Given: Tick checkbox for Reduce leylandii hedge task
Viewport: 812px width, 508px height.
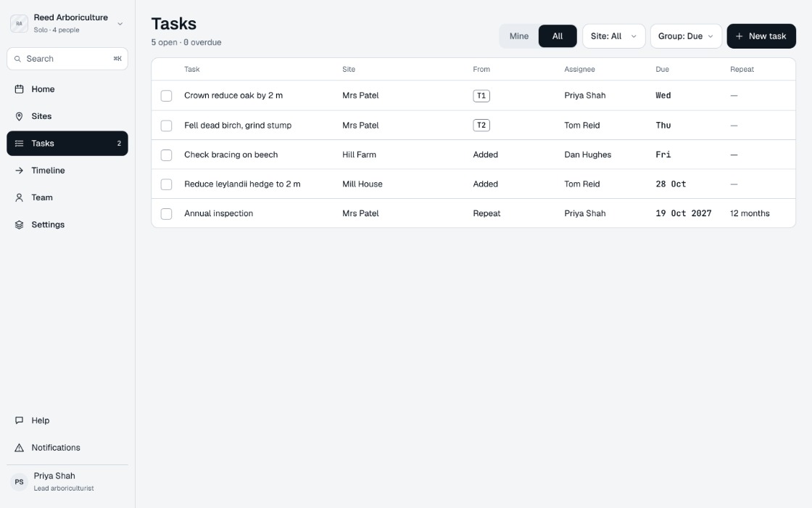Looking at the screenshot, I should point(166,184).
